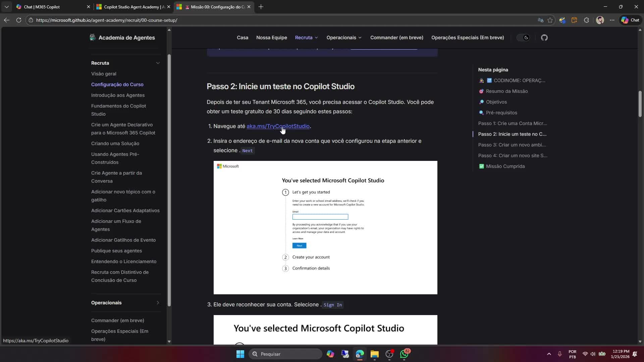Click the browser profile avatar icon
Image resolution: width=644 pixels, height=362 pixels.
pos(600,20)
